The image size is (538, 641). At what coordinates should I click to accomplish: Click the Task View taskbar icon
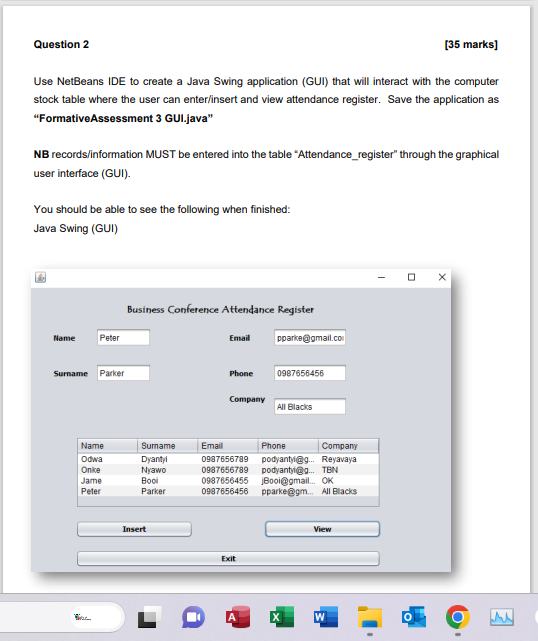click(x=149, y=617)
